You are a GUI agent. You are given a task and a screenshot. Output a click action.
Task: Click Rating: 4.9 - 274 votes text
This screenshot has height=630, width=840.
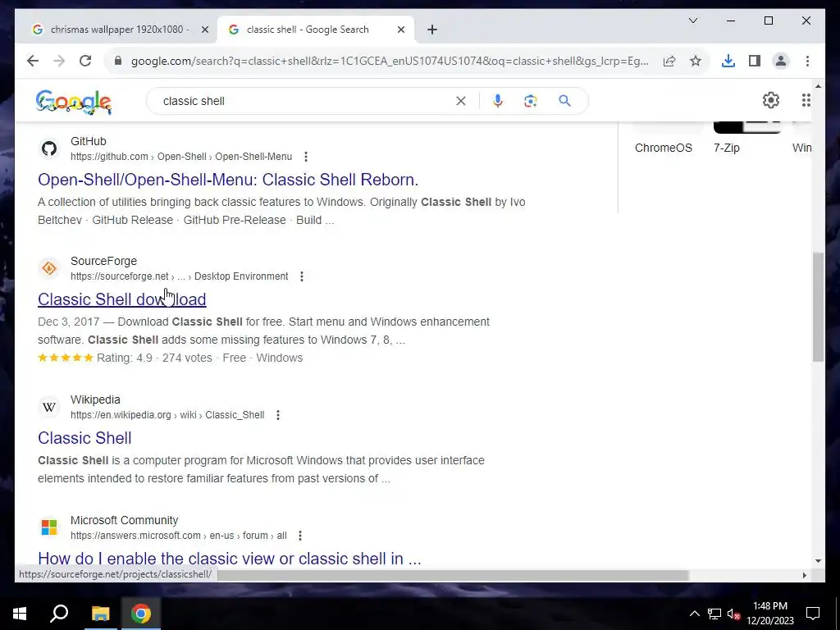pyautogui.click(x=154, y=358)
